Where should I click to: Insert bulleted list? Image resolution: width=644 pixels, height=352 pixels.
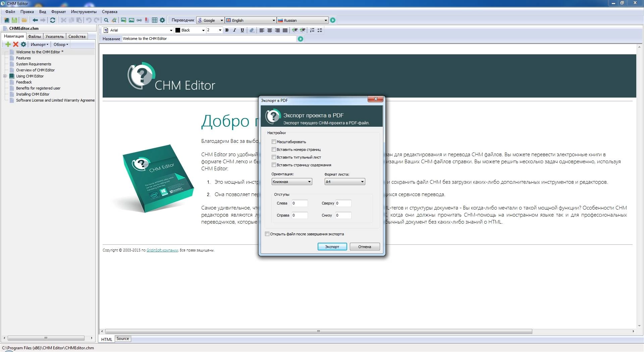coord(320,30)
